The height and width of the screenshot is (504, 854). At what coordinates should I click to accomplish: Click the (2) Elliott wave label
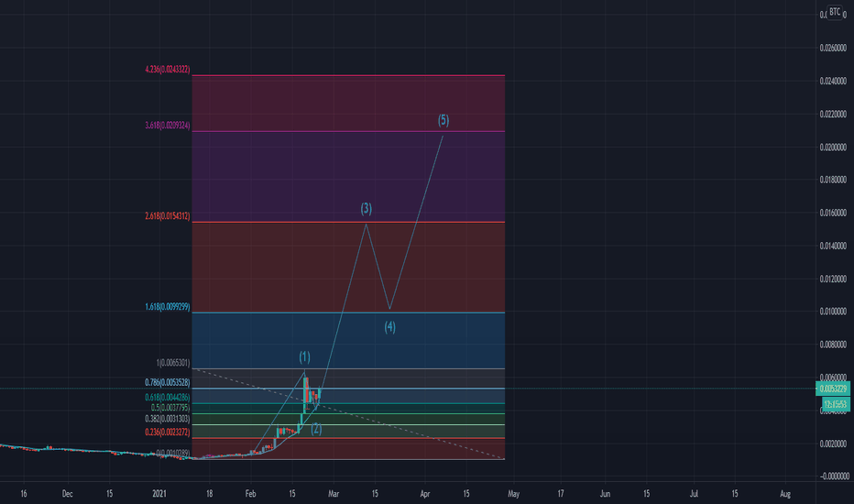click(x=316, y=429)
